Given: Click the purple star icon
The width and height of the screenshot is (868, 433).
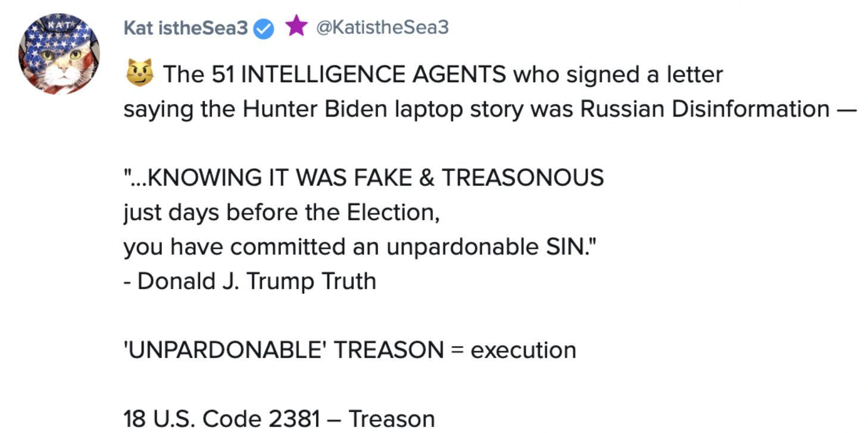Looking at the screenshot, I should 296,27.
